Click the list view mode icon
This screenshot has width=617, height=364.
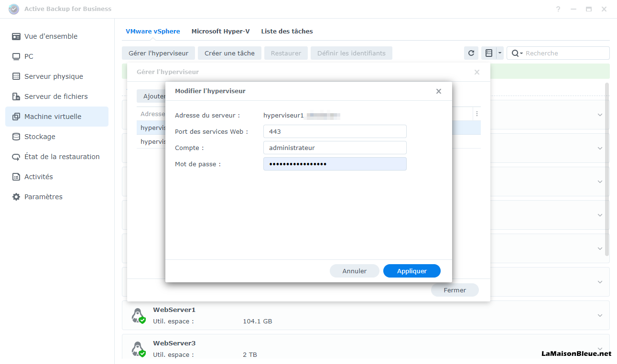click(488, 53)
